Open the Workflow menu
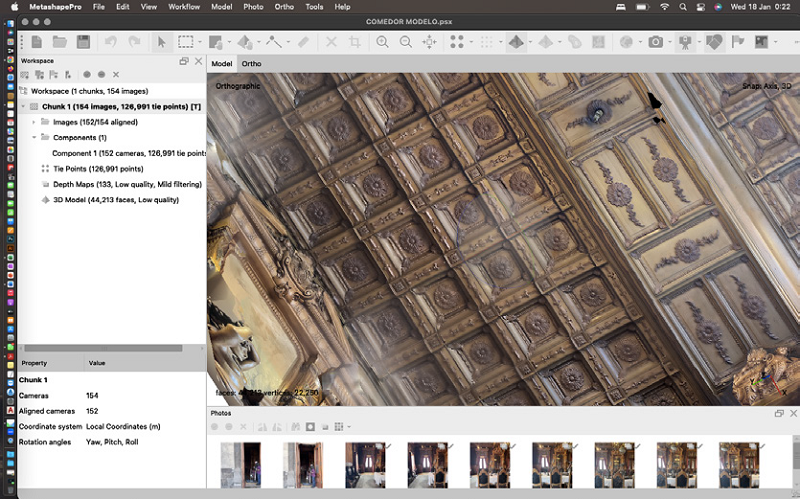The image size is (800, 499). (183, 7)
